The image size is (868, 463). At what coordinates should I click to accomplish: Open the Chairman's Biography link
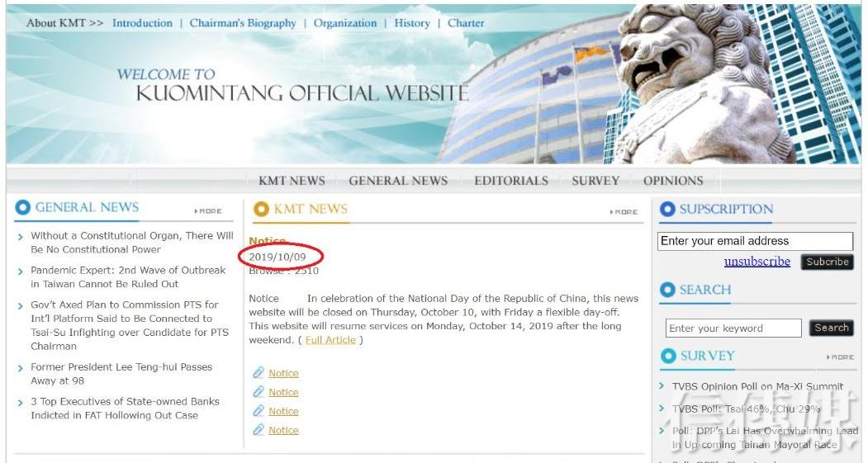tap(243, 23)
